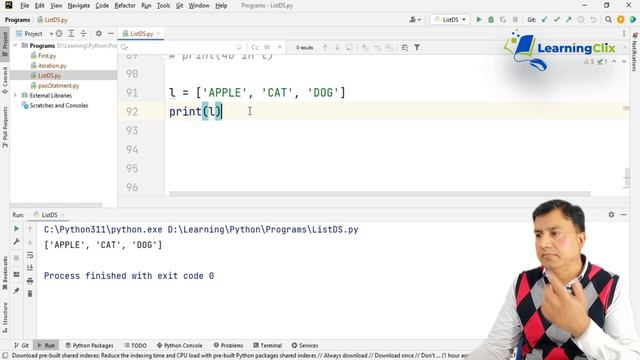Close the ListDS.py editor tab
640x360 pixels.
pyautogui.click(x=158, y=33)
